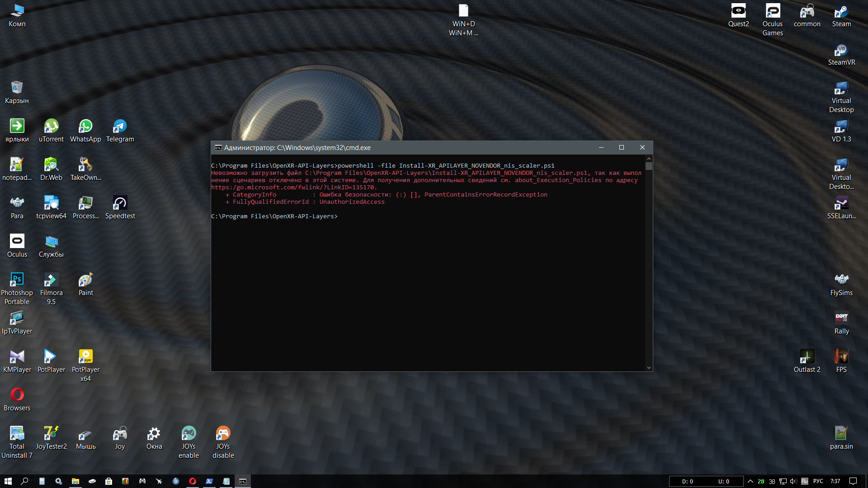This screenshot has height=488, width=868.
Task: Switch the РУС input language indicator
Action: (x=818, y=481)
